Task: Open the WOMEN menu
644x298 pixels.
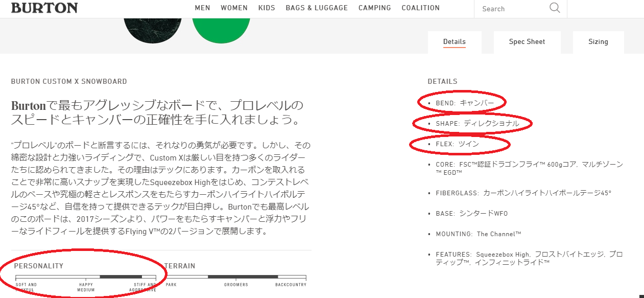Action: [234, 8]
